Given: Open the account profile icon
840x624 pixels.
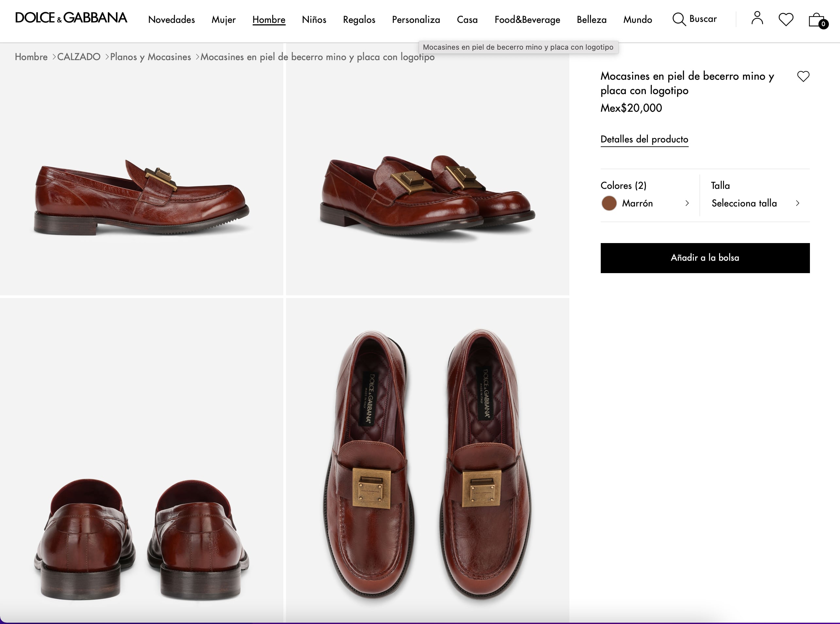Looking at the screenshot, I should click(757, 18).
